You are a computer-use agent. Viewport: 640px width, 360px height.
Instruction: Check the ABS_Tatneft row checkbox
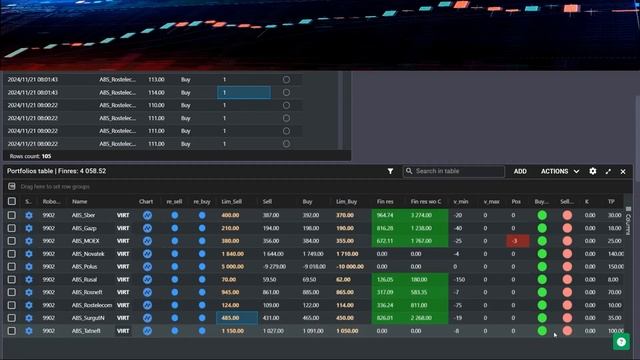[11, 331]
